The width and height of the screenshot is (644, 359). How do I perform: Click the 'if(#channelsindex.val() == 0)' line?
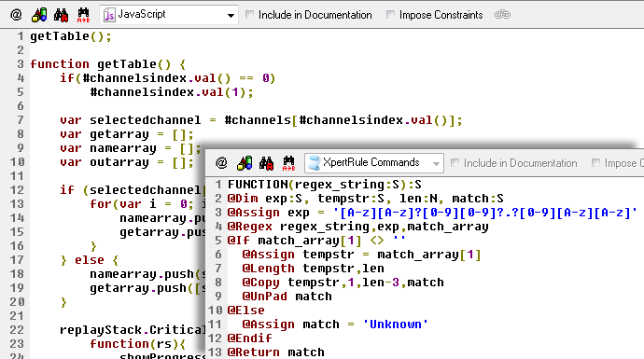coord(167,78)
